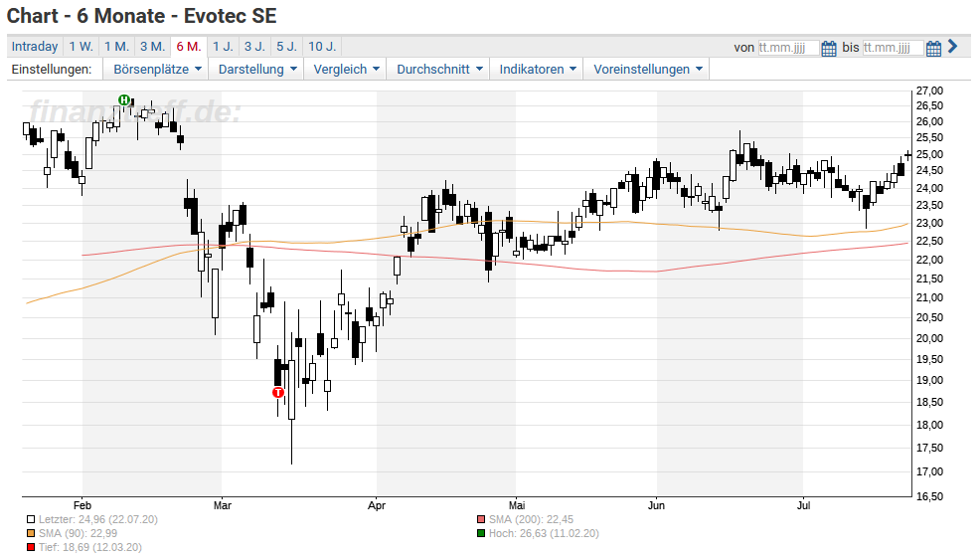Click the 'Tief: 18,69 (12.03.20)' legend text

(90, 547)
